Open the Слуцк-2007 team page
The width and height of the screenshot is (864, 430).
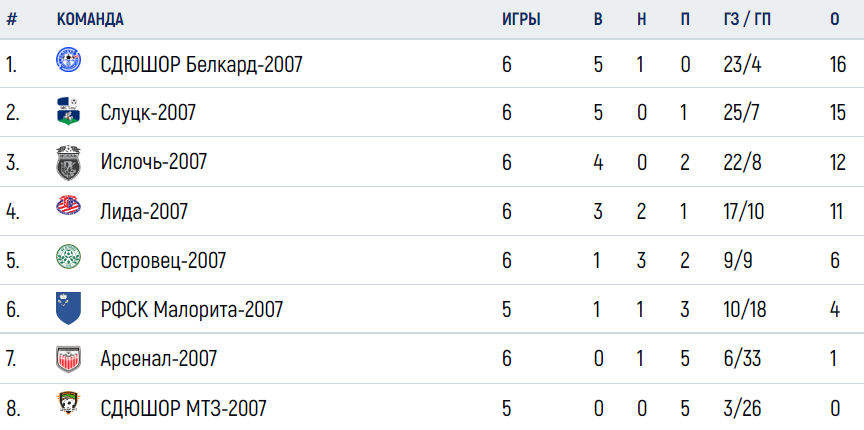coord(148,113)
